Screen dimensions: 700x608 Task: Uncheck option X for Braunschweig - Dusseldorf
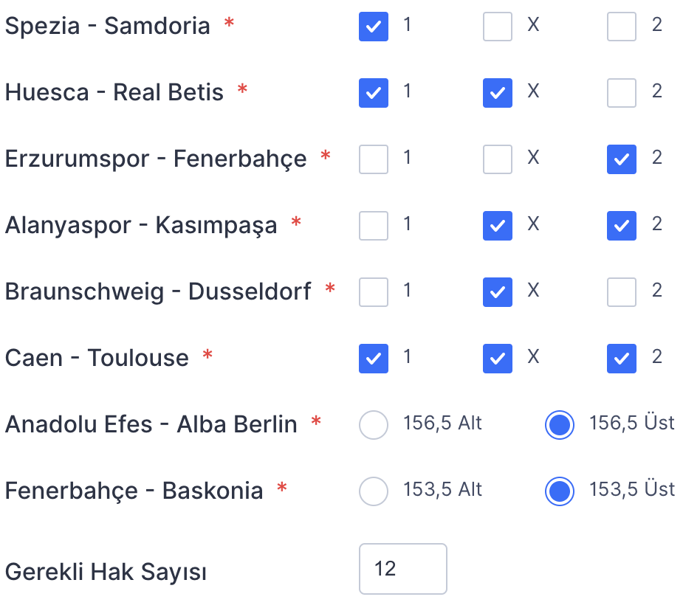(x=498, y=292)
